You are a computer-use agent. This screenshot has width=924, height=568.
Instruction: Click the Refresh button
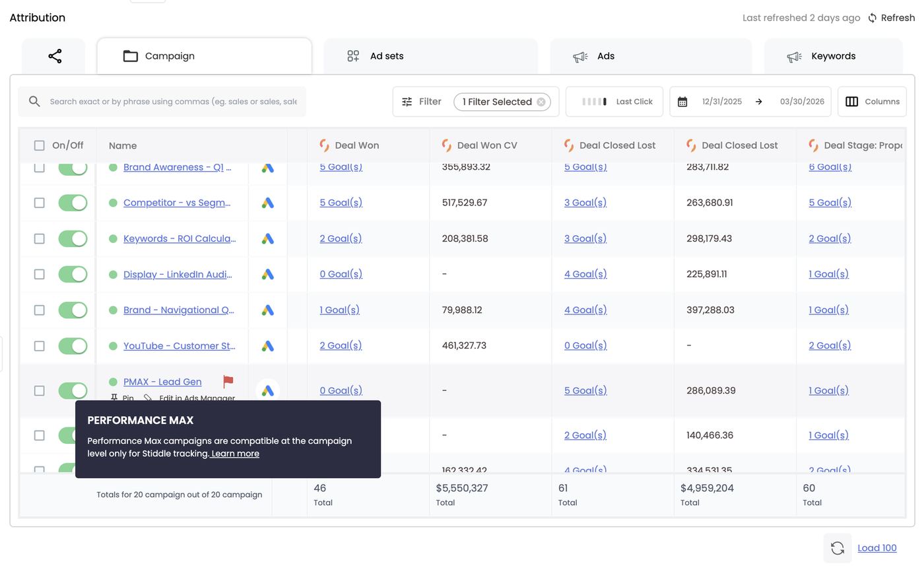(x=891, y=18)
